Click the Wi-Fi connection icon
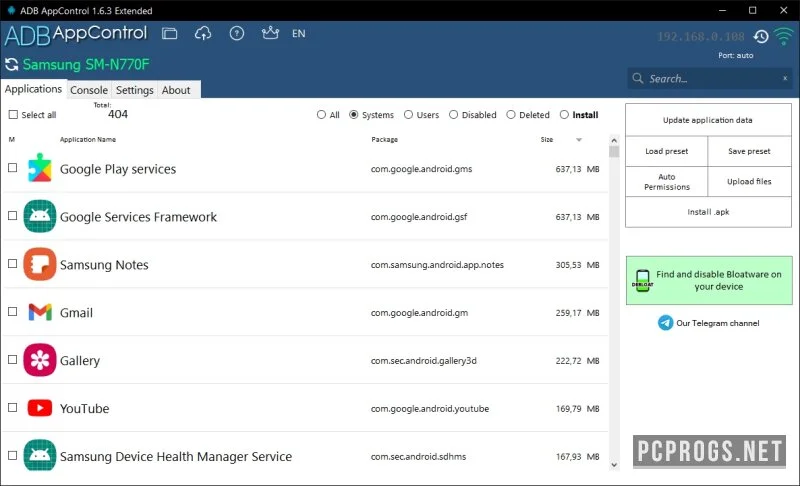The width and height of the screenshot is (800, 486). 784,37
